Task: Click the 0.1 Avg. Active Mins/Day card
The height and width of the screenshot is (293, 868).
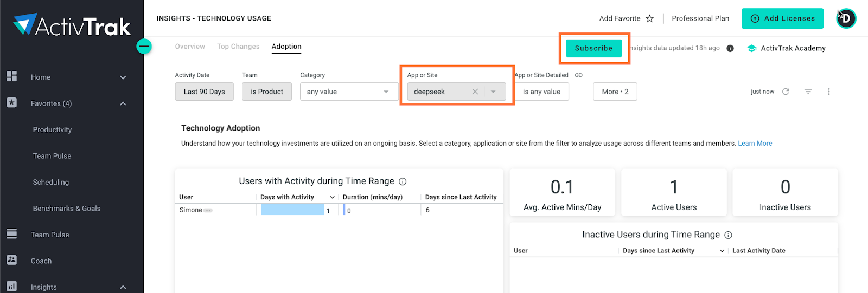Action: coord(562,193)
